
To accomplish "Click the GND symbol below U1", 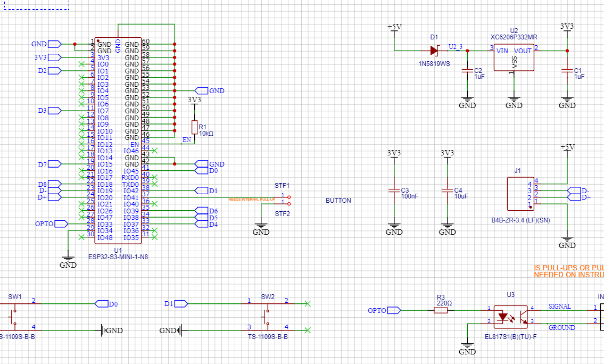I will (x=68, y=257).
